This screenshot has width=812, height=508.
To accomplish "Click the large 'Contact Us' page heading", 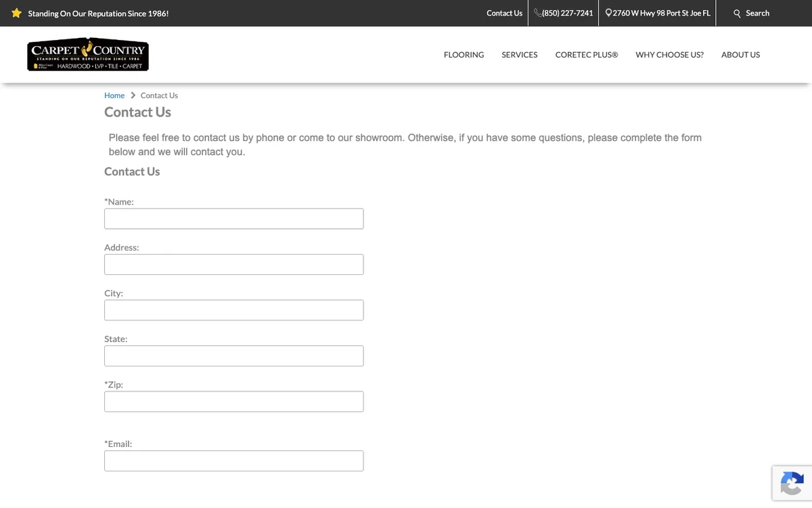I will pyautogui.click(x=137, y=112).
